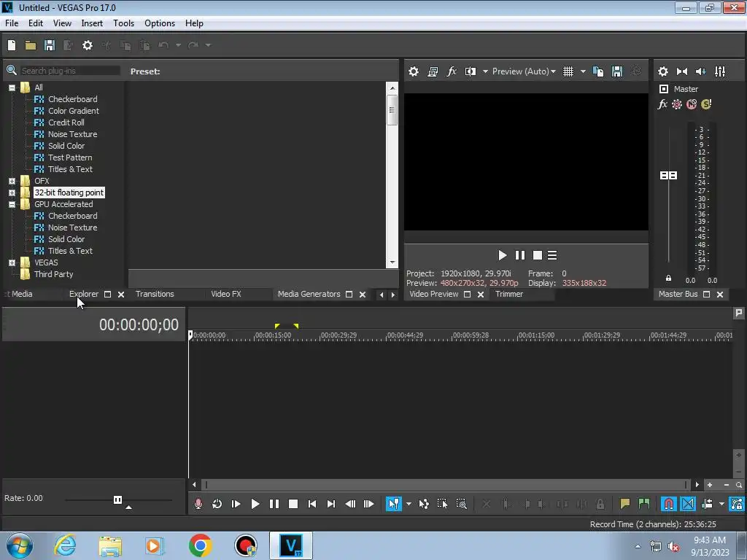Image resolution: width=747 pixels, height=560 pixels.
Task: Toggle Automatic Crossfades icon
Action: click(x=687, y=504)
